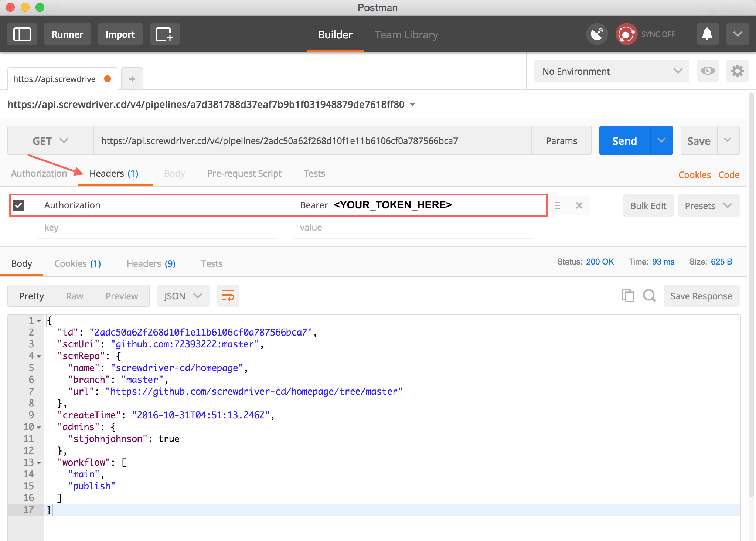This screenshot has height=541, width=756.
Task: Open the Save options dropdown arrow
Action: point(728,140)
